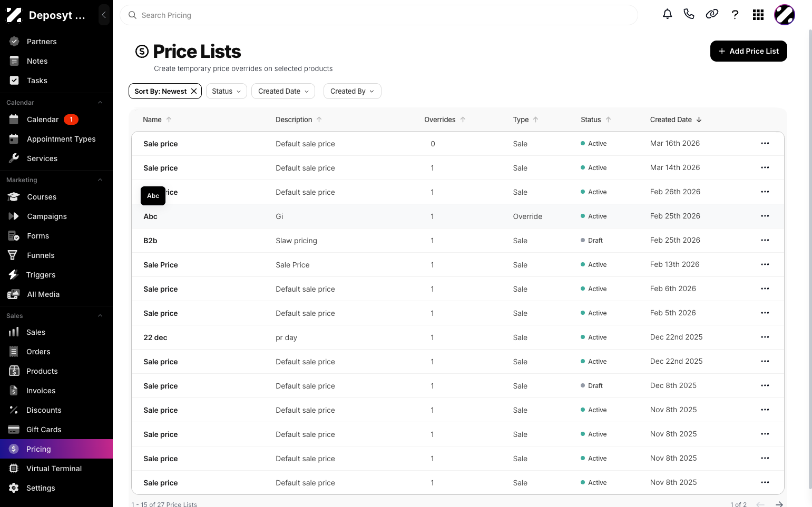Sort table by Type column header
The width and height of the screenshot is (812, 507).
pos(525,120)
